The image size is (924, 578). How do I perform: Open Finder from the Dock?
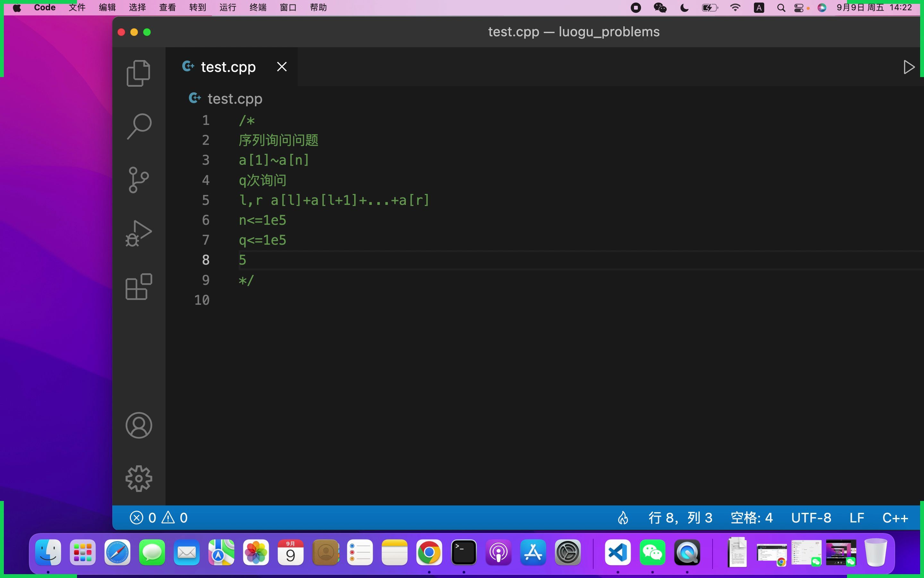[48, 552]
